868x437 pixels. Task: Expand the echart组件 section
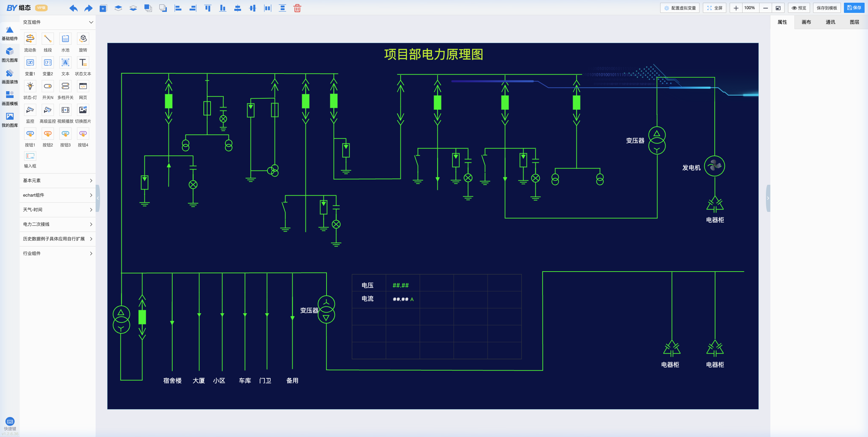coord(58,195)
